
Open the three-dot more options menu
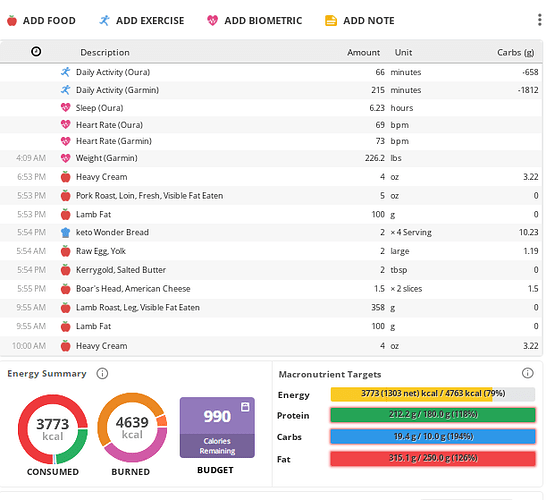[x=539, y=20]
